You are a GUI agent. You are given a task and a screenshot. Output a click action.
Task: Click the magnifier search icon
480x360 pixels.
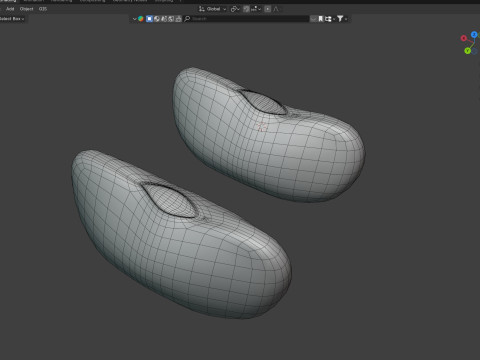[187, 19]
